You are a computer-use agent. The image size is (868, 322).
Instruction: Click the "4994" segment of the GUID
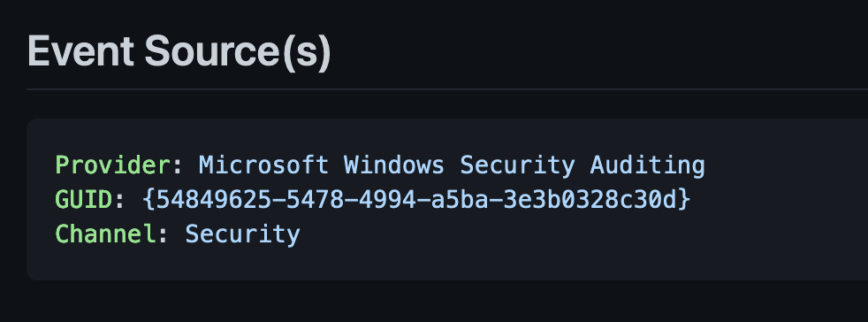pyautogui.click(x=387, y=200)
